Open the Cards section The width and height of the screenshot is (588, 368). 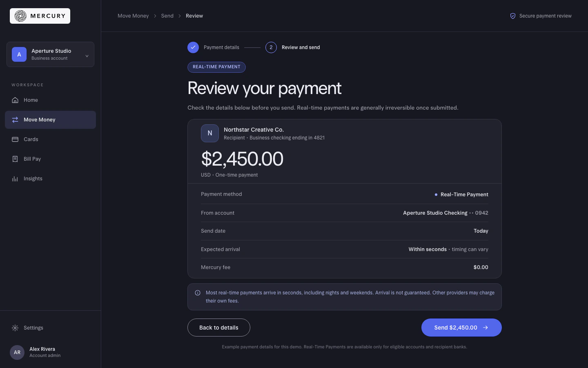pyautogui.click(x=50, y=139)
